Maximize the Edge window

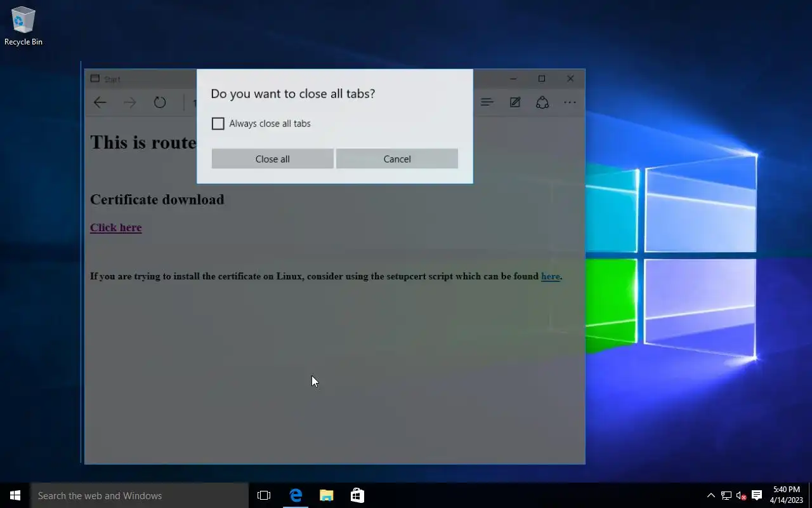542,79
